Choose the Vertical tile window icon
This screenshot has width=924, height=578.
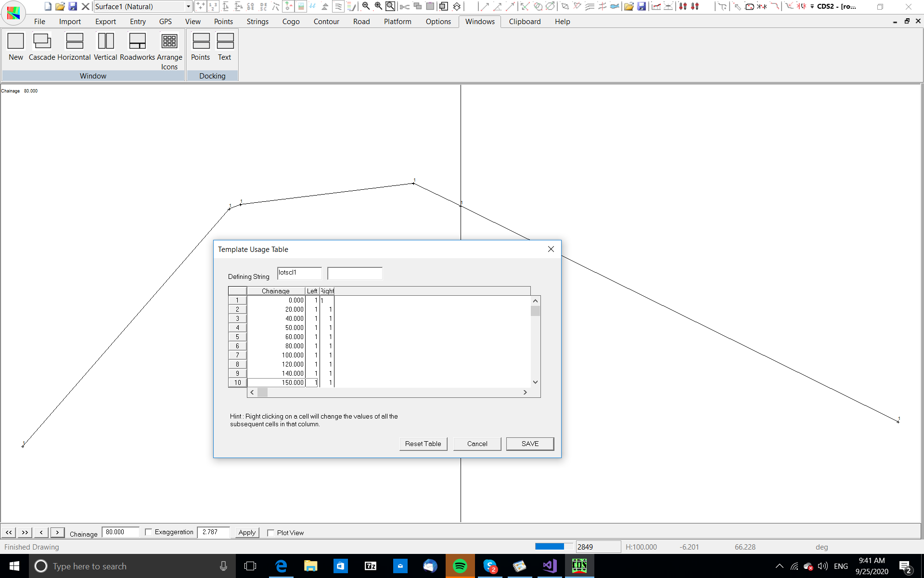pyautogui.click(x=105, y=41)
